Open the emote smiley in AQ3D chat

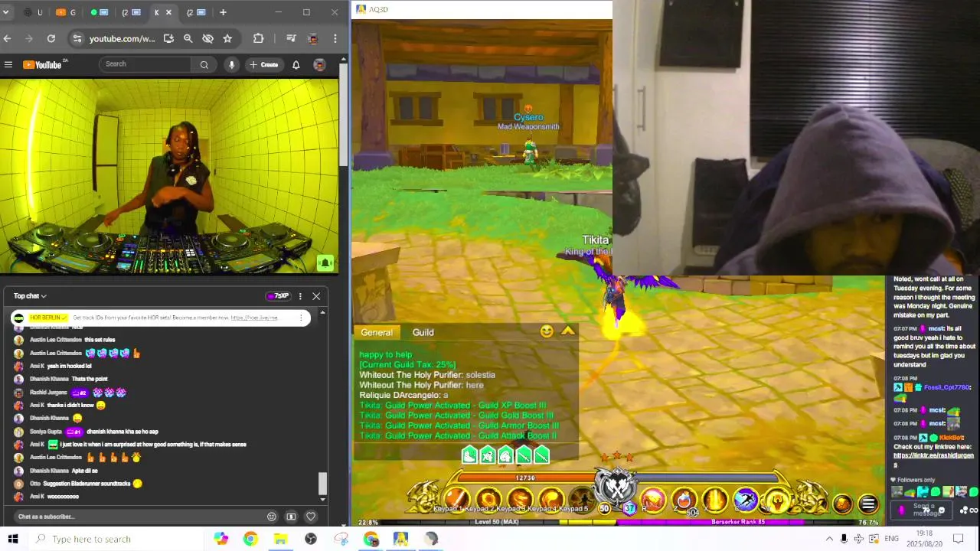[x=547, y=331]
